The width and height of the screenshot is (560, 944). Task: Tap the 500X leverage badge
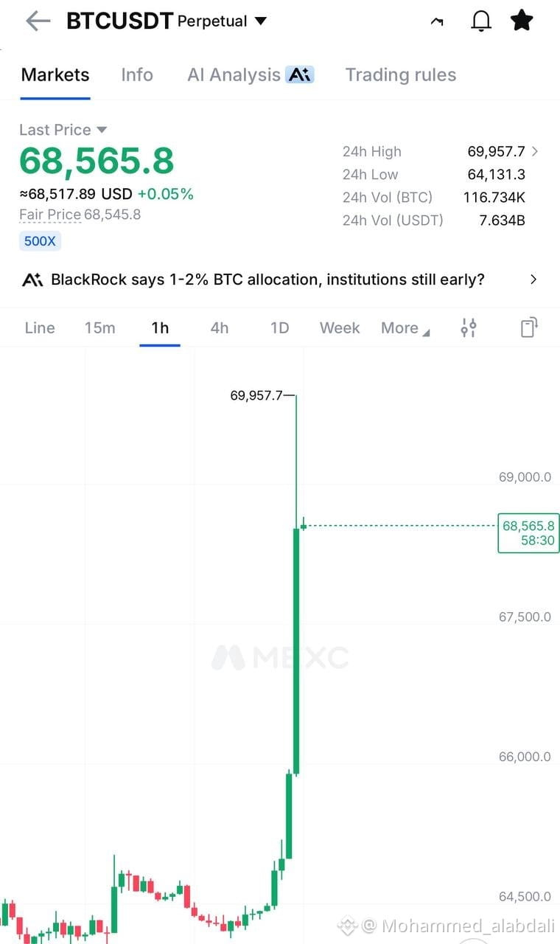40,241
